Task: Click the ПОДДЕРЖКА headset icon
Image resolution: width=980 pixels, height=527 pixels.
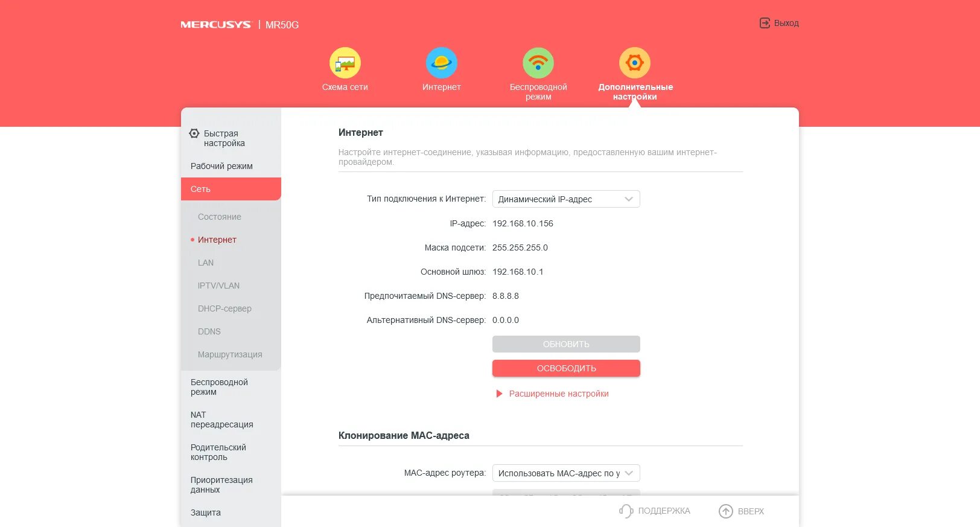Action: [626, 511]
